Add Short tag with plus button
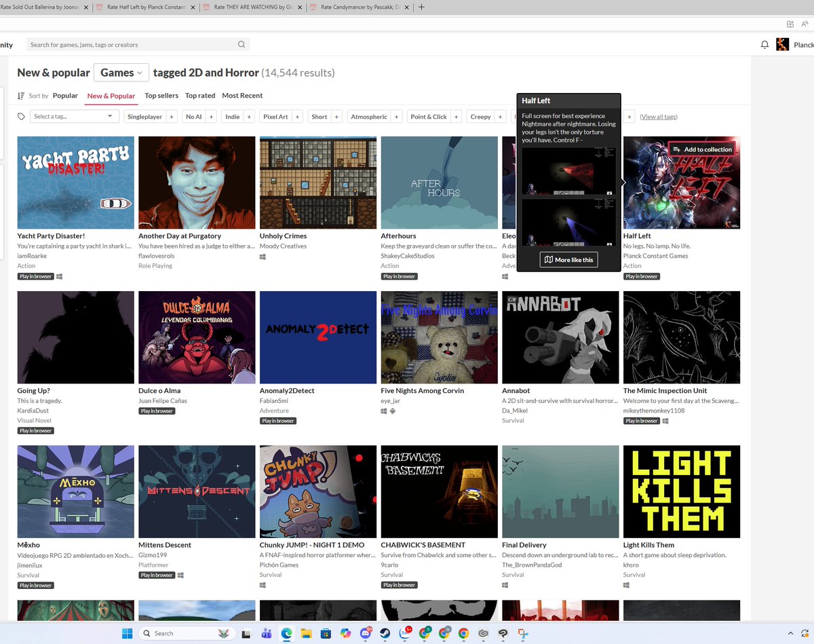This screenshot has width=814, height=644. click(x=336, y=117)
